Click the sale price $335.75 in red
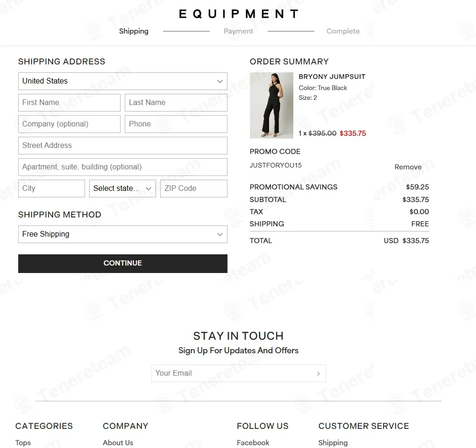Image resolution: width=476 pixels, height=448 pixels. pyautogui.click(x=353, y=133)
